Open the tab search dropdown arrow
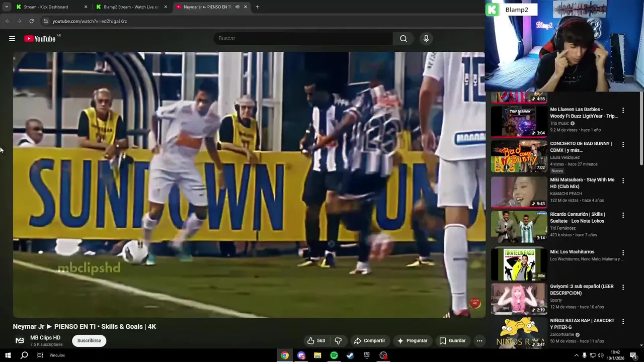This screenshot has height=362, width=644. 7,7
